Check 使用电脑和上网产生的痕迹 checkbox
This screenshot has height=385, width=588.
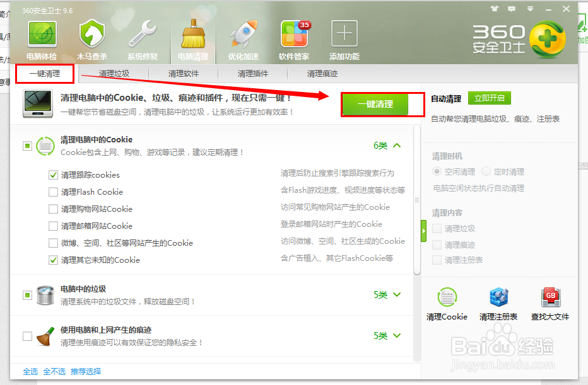27,336
